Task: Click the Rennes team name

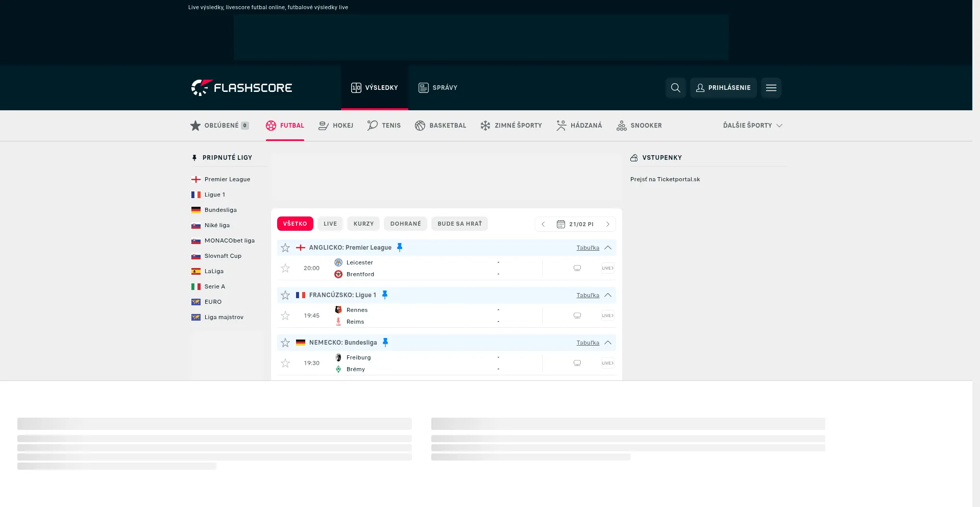Action: [357, 310]
